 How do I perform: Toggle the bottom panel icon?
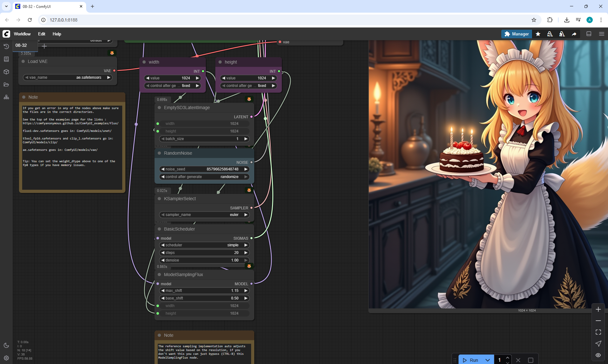(589, 34)
